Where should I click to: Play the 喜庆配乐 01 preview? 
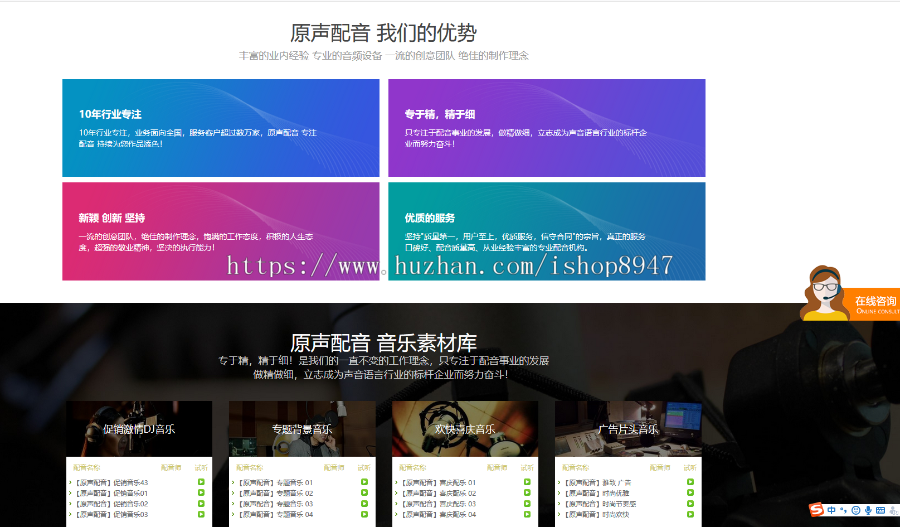tap(527, 482)
